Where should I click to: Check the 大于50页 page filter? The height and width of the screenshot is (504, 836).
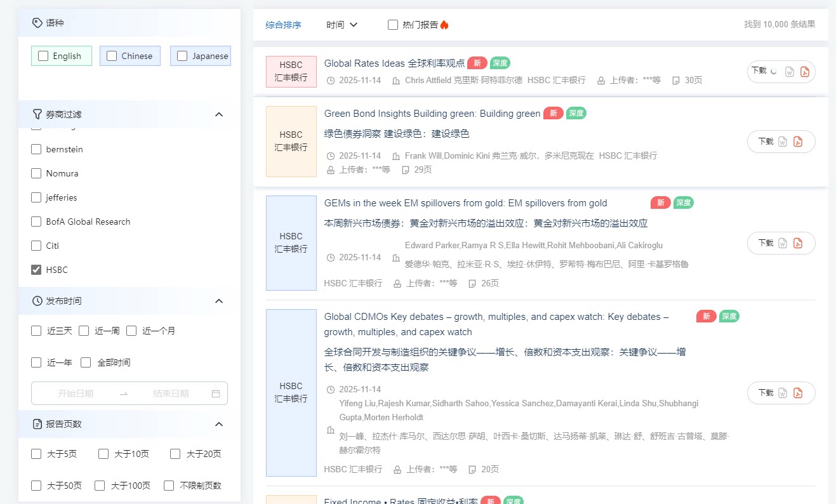(37, 486)
